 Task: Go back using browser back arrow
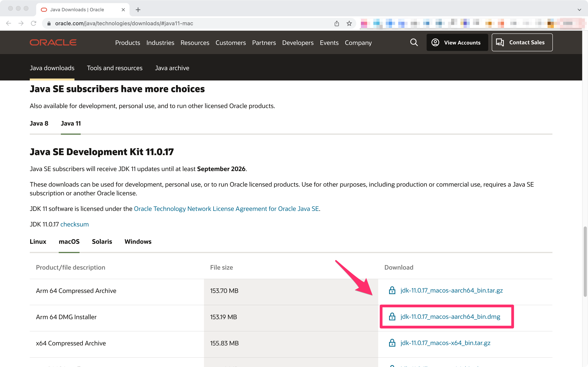point(9,23)
